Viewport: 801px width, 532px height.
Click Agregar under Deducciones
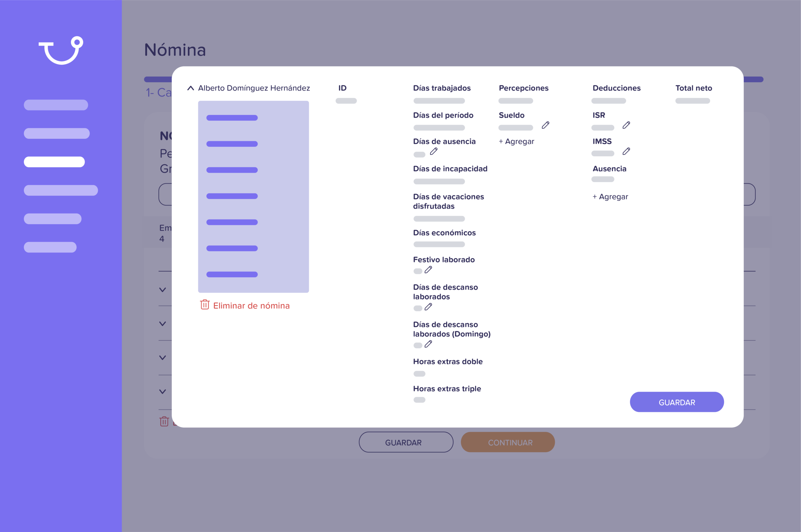pos(610,197)
